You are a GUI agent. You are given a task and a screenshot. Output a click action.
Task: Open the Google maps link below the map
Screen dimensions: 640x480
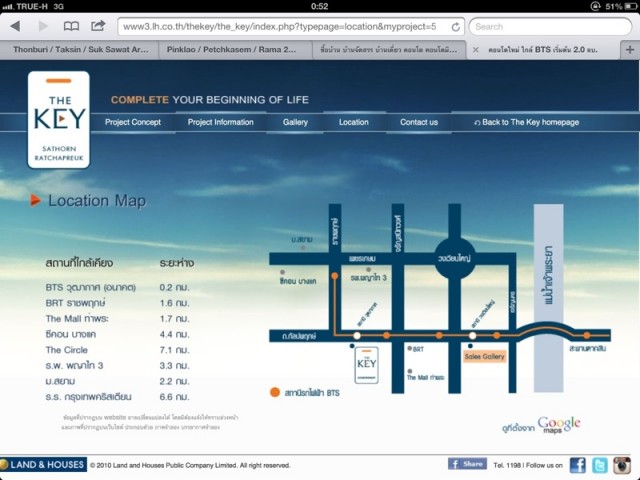(x=558, y=425)
